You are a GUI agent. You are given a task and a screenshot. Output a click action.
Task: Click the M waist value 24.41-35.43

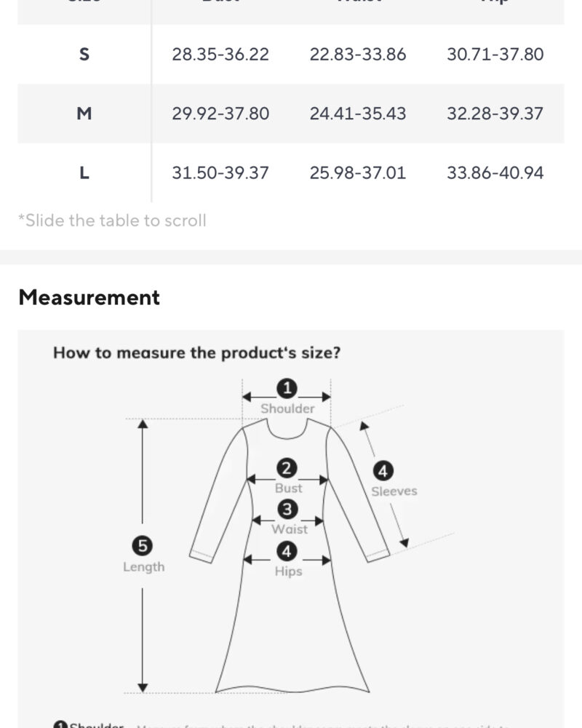pyautogui.click(x=358, y=114)
